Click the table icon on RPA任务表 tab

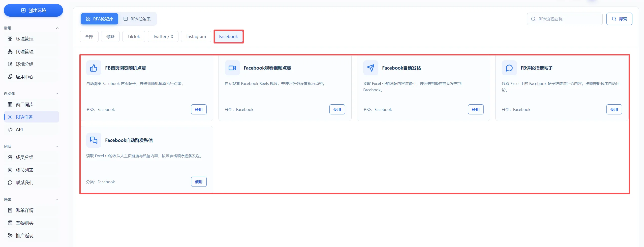[x=126, y=19]
